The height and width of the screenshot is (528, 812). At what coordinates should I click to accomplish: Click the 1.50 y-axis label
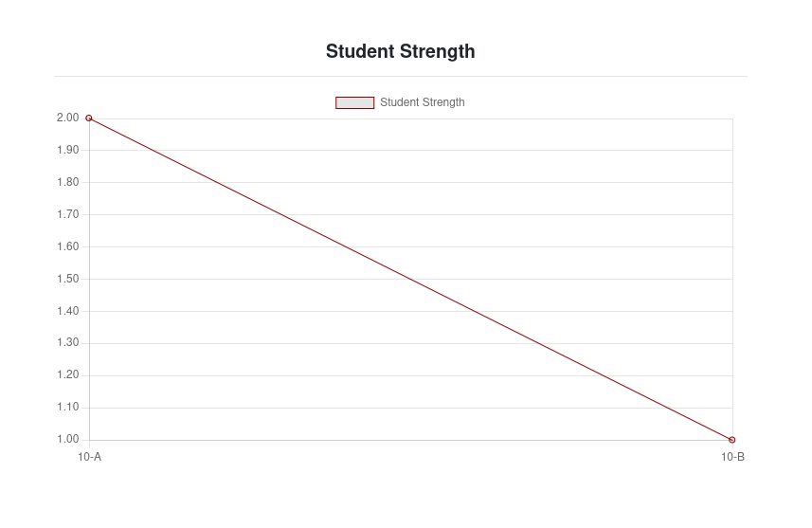coord(67,279)
